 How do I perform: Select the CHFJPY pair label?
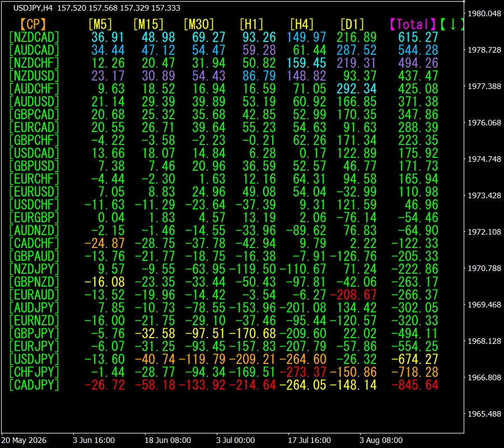(x=34, y=372)
